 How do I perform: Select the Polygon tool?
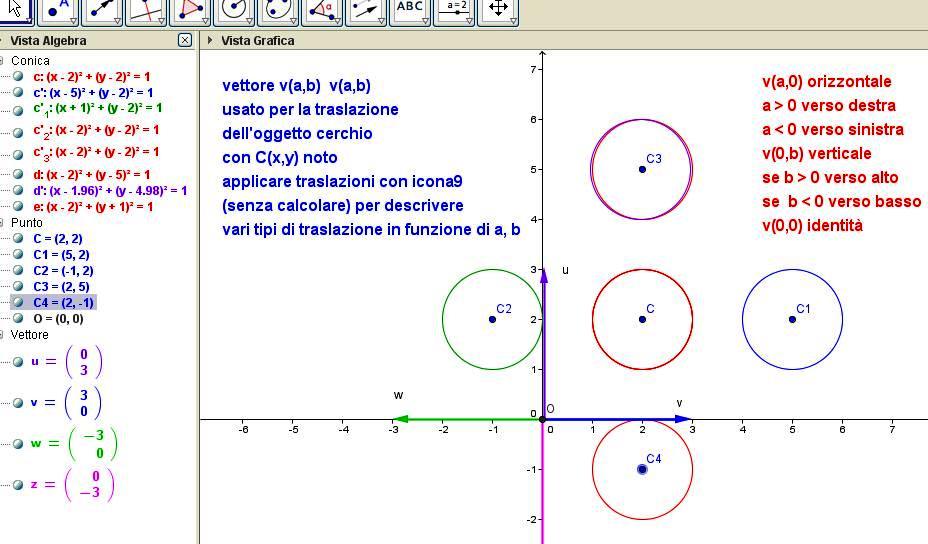189,11
